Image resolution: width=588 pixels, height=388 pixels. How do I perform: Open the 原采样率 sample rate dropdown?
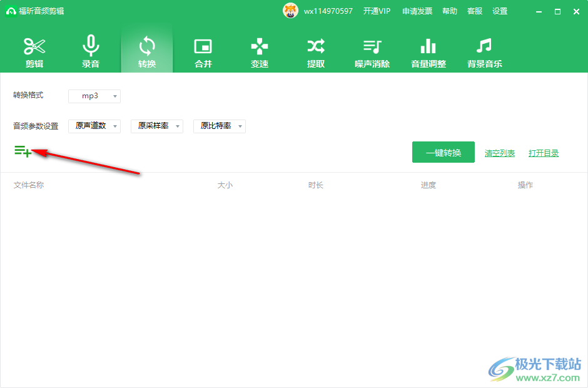(x=157, y=126)
